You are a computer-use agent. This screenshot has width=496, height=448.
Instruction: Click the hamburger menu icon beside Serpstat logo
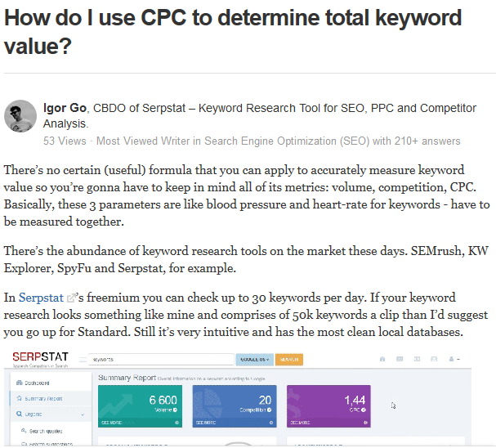(x=83, y=359)
